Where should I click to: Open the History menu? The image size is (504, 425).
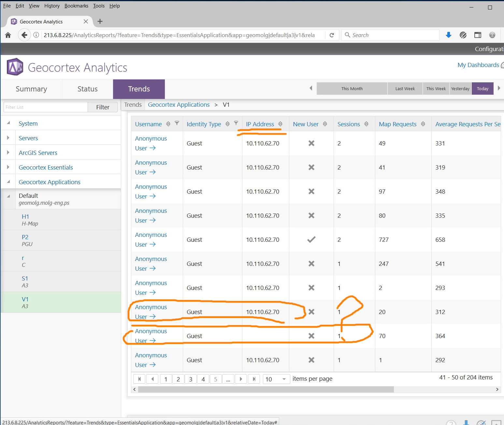click(x=52, y=6)
